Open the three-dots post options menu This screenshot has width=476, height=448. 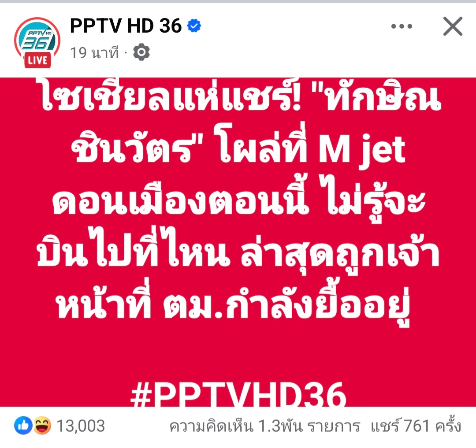coord(402,26)
